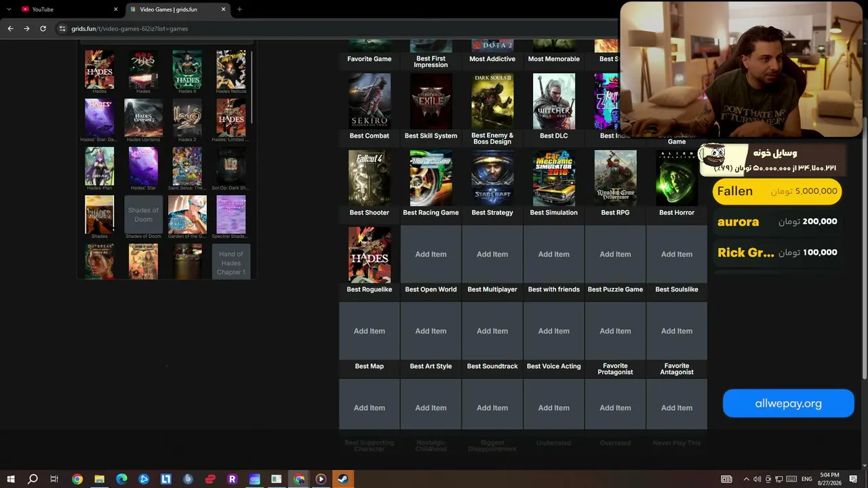Click the page vertical scrollbar
The width and height of the screenshot is (868, 488).
pyautogui.click(x=864, y=248)
